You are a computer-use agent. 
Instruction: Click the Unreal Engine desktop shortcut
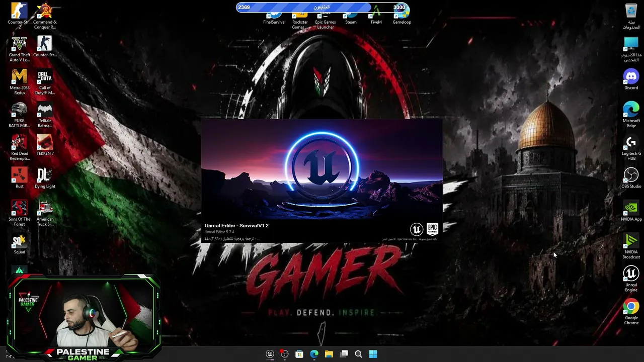point(631,279)
